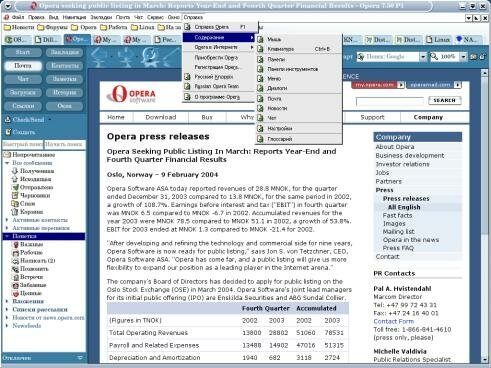
Task: Select the Отправлено sent folder icon
Action: coord(15,187)
